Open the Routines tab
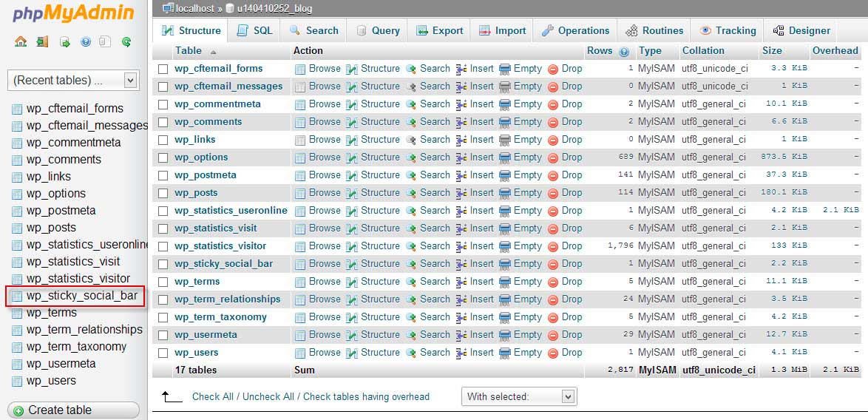The image size is (868, 420). (654, 31)
